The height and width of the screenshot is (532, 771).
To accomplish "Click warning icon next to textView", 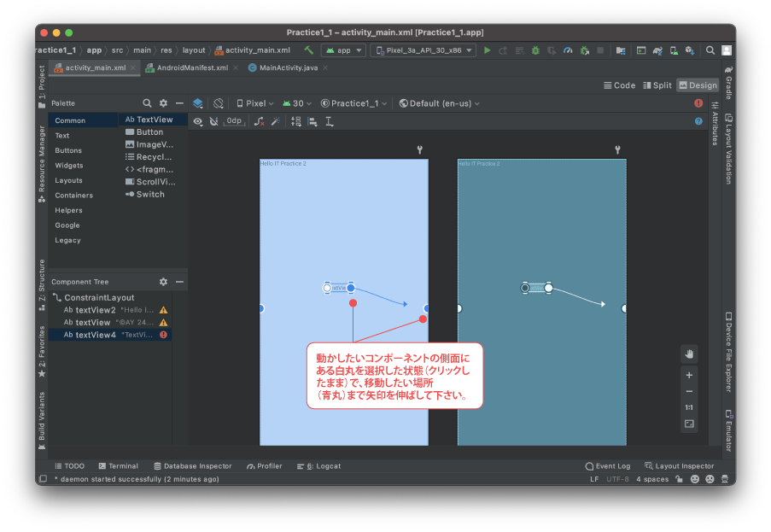I will (164, 323).
